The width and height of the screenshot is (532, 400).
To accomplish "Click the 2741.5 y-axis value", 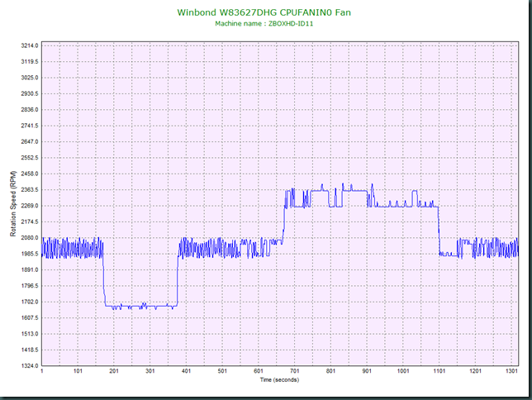I will pos(30,126).
